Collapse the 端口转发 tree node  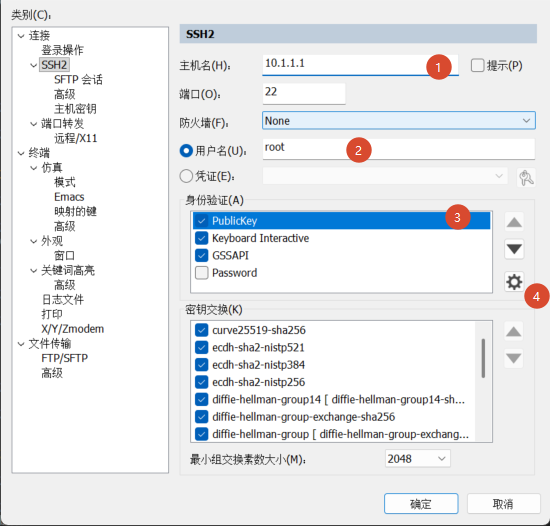click(x=34, y=124)
